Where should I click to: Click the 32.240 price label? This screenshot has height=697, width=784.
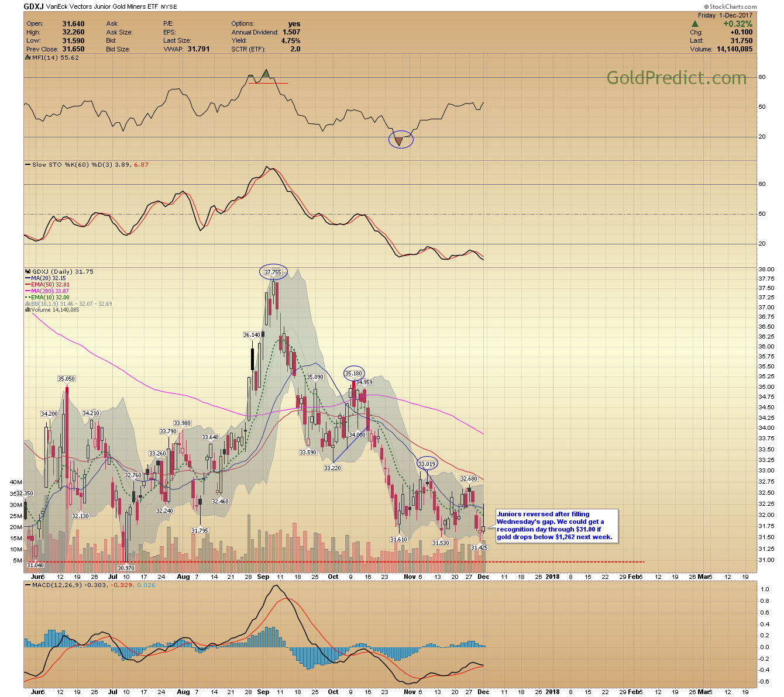165,511
